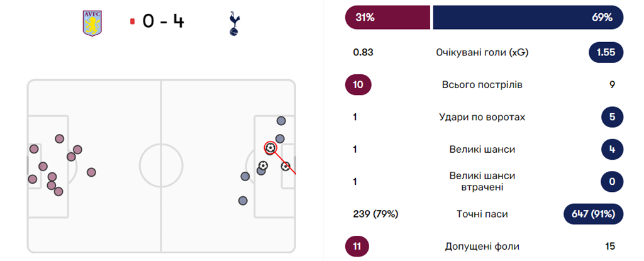644x261 pixels.
Task: Select the red-circled goal marker on the pitch
Action: tap(270, 148)
